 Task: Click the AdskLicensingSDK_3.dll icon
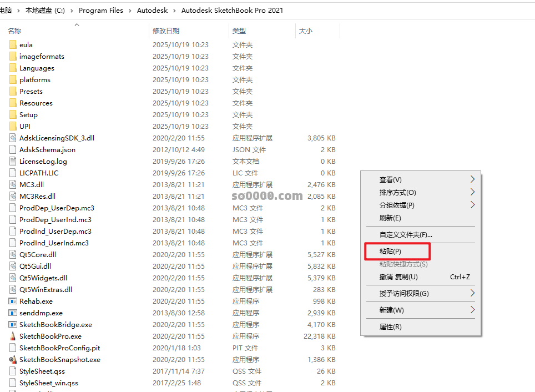click(13, 138)
